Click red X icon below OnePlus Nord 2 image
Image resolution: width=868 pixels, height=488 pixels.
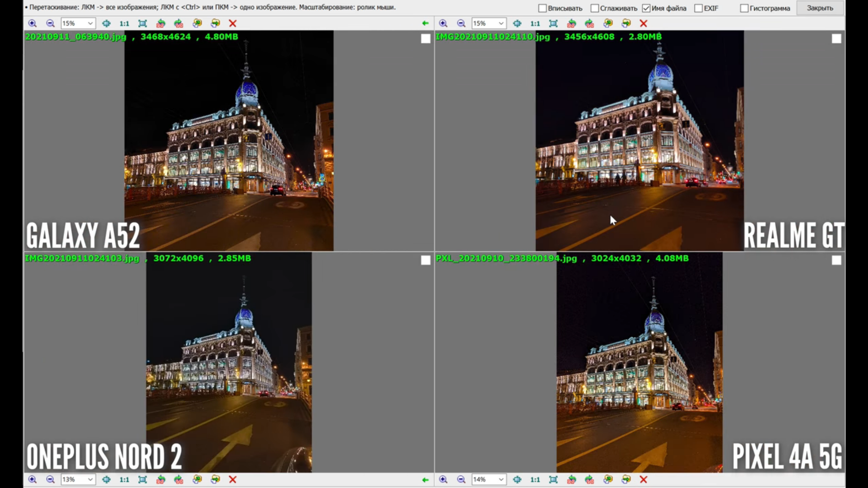tap(232, 479)
